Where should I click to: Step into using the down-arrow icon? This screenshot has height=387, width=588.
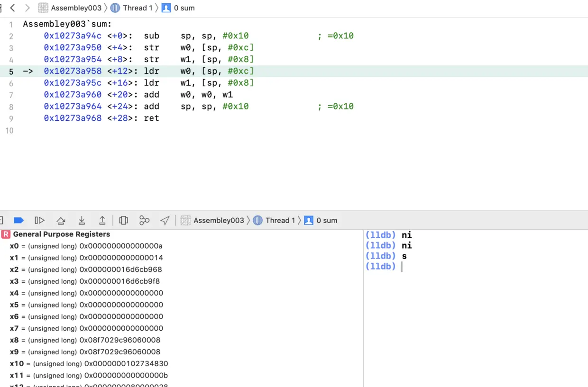82,220
